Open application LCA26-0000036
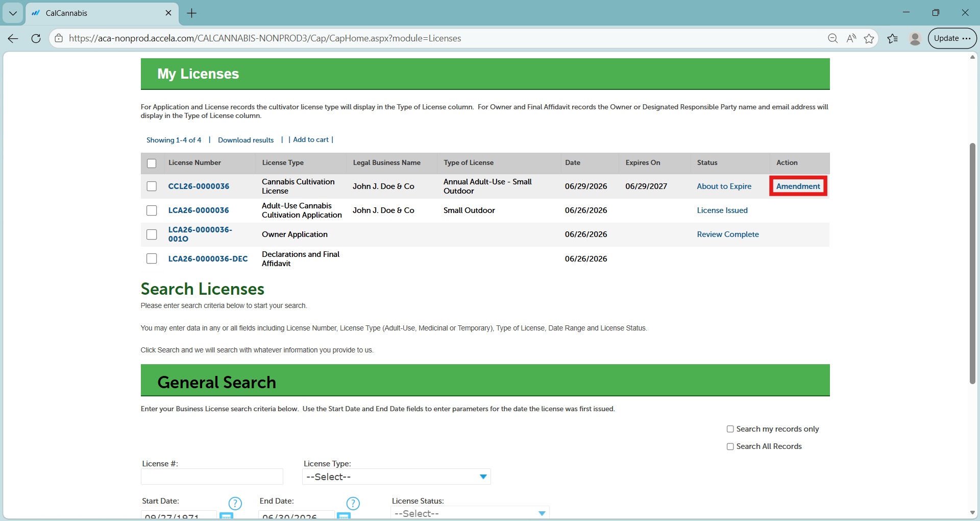Image resolution: width=980 pixels, height=521 pixels. tap(199, 210)
